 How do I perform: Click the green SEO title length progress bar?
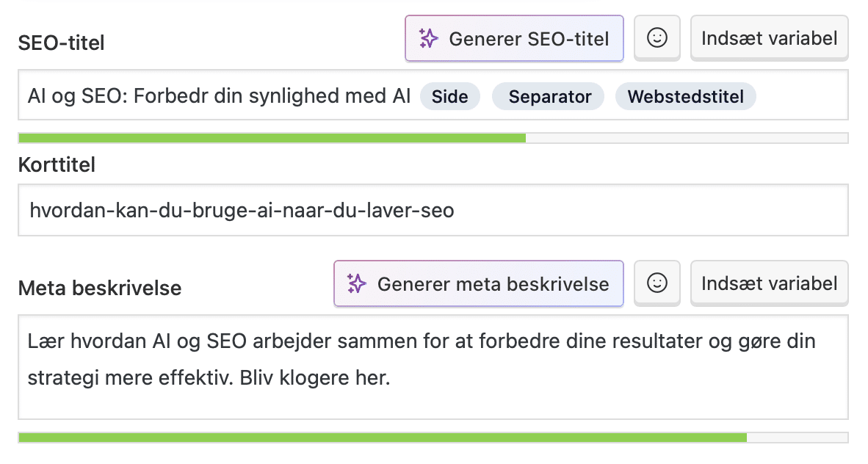point(272,138)
